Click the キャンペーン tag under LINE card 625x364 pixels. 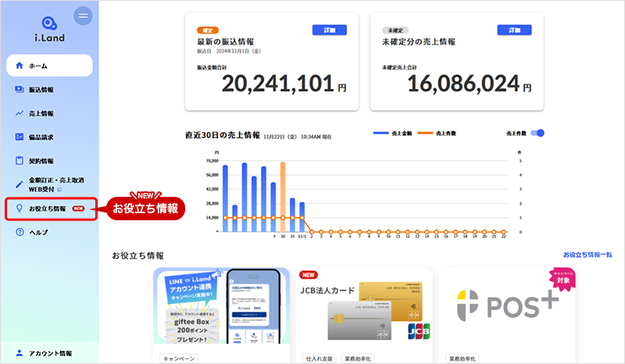pyautogui.click(x=179, y=359)
